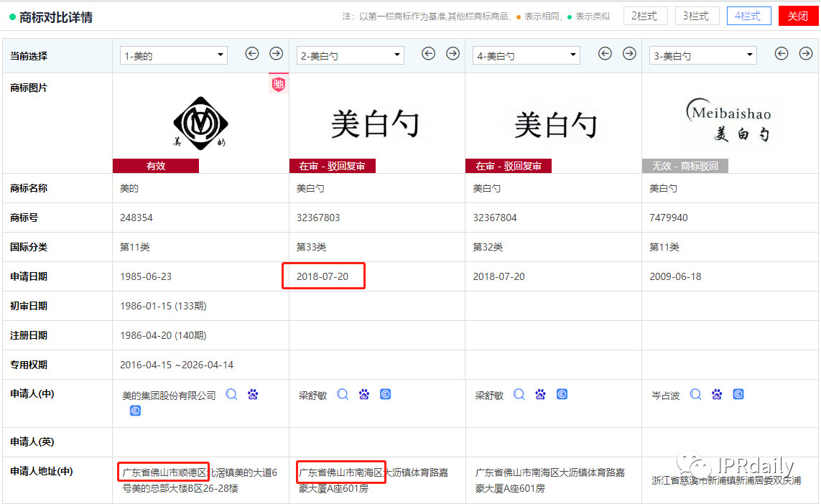Image resolution: width=821 pixels, height=504 pixels.
Task: Click applicant name 岑占波
Action: [x=666, y=396]
